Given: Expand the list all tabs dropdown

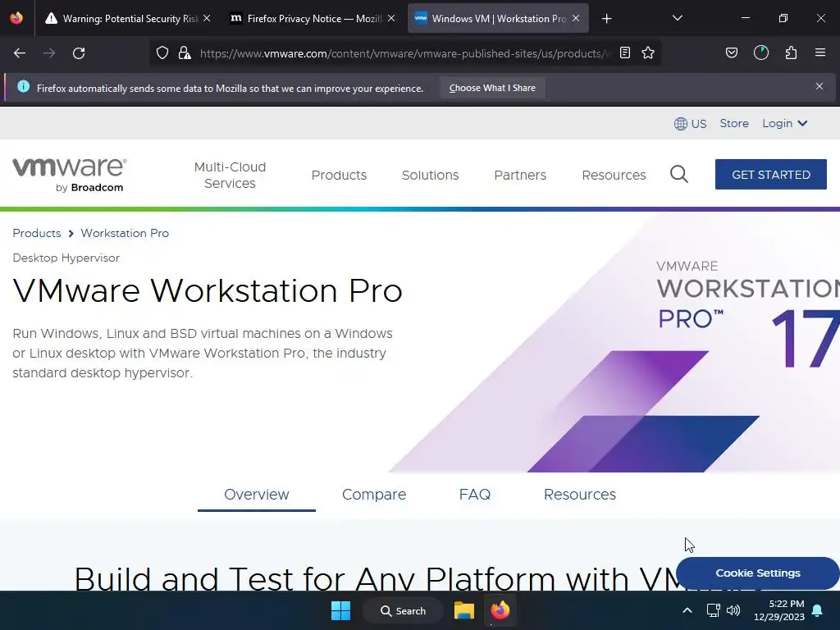Looking at the screenshot, I should coord(677,19).
